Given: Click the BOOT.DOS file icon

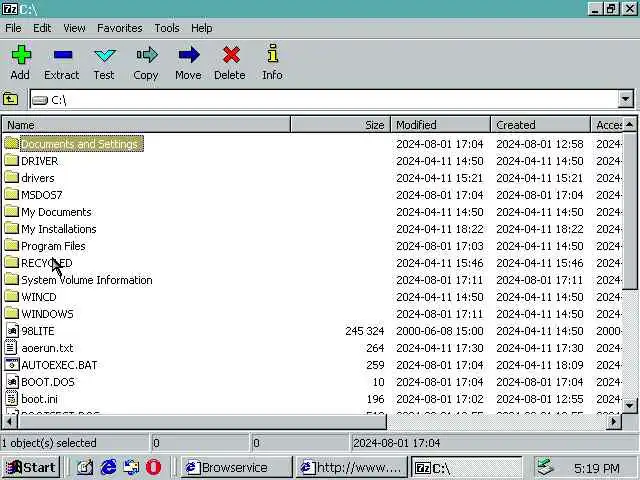Looking at the screenshot, I should [12, 381].
